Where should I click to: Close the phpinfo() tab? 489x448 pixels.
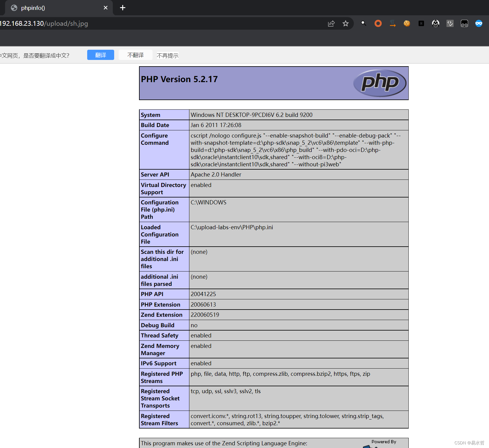(105, 8)
